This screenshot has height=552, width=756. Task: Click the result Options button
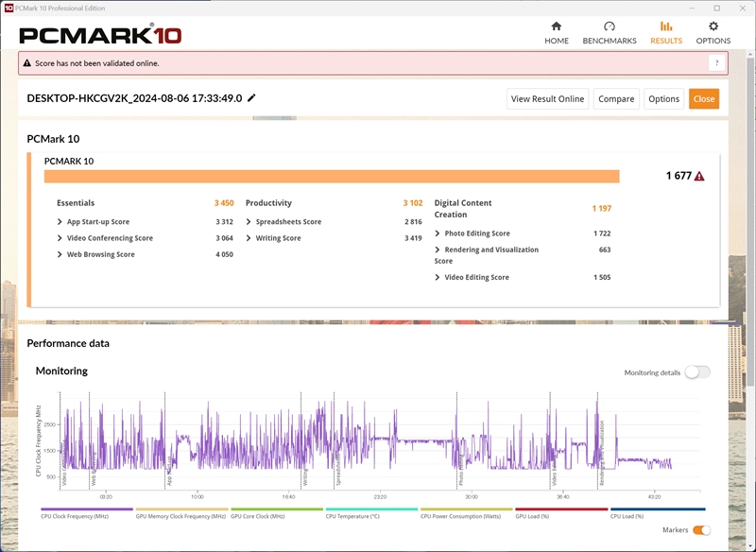click(x=663, y=99)
